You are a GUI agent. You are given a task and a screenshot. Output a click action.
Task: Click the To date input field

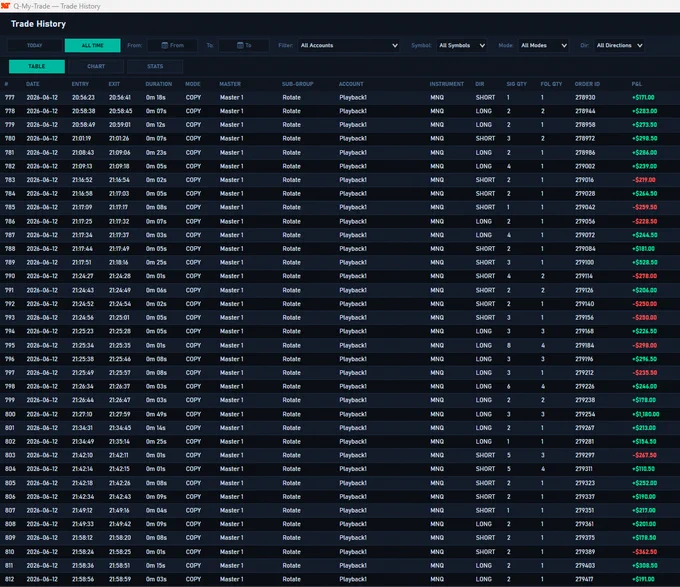[x=244, y=45]
